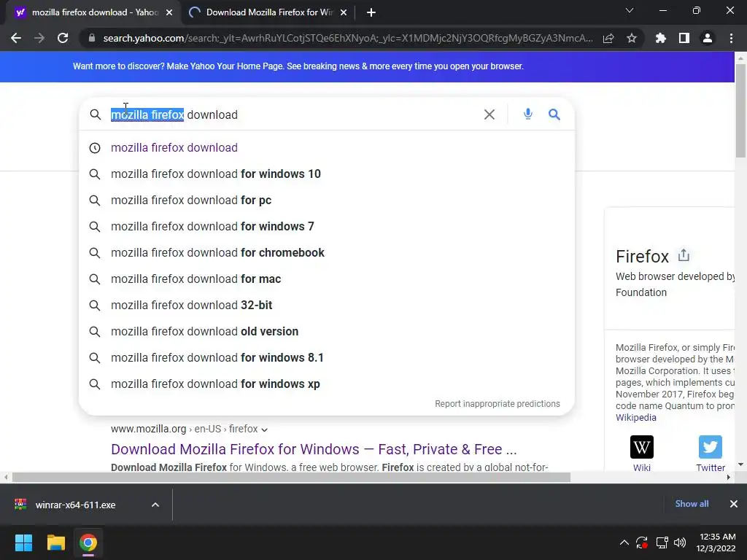Click the Make Yahoo Your Home Page banner
Image resolution: width=747 pixels, height=560 pixels.
(298, 66)
